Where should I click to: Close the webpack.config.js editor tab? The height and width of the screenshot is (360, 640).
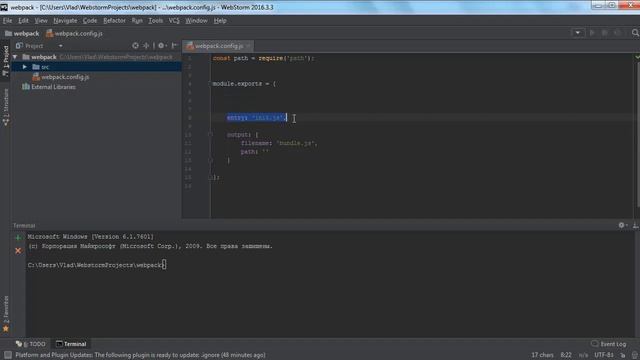pos(249,46)
